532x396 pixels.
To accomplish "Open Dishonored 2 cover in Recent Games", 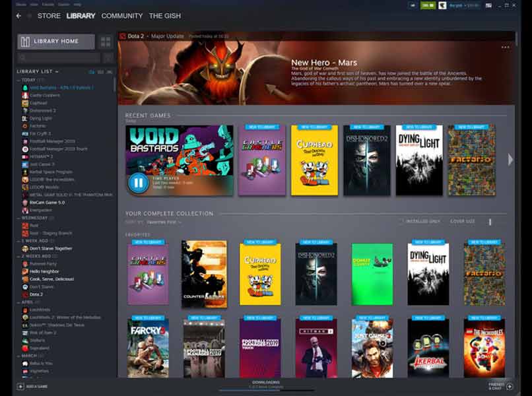I will 367,160.
